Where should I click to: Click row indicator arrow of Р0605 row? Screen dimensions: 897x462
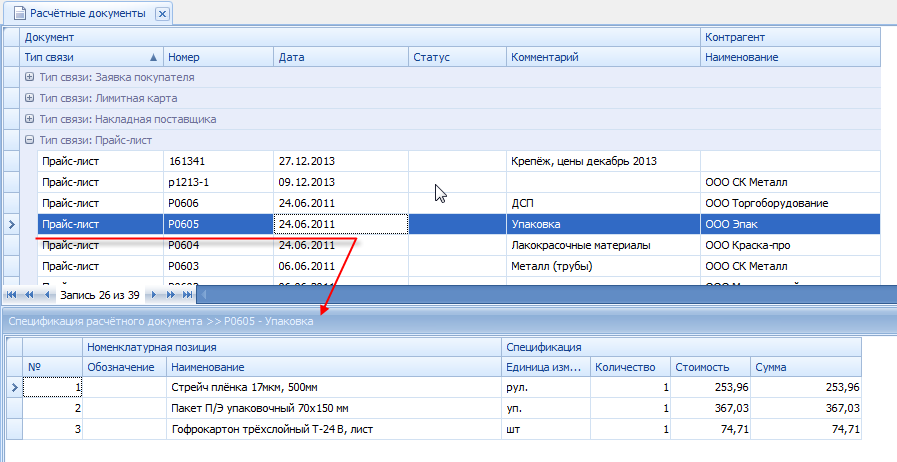12,225
